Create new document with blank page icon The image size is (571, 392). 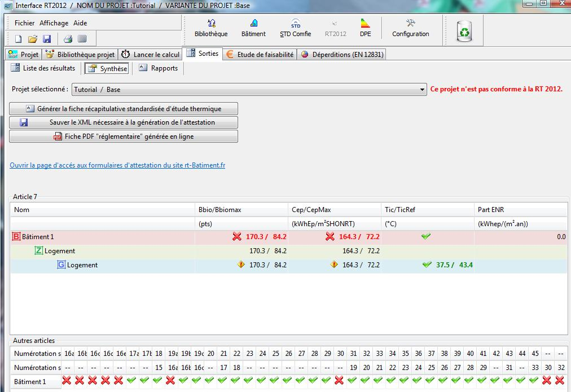coord(19,39)
